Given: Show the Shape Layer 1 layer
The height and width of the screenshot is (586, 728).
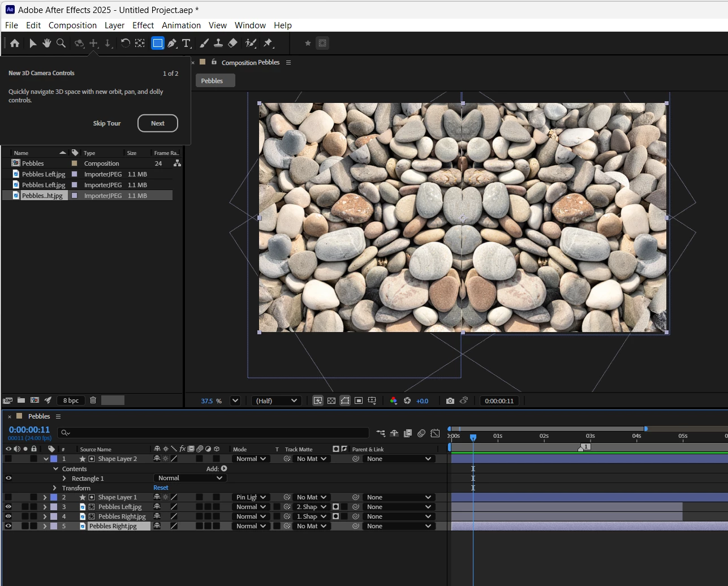Looking at the screenshot, I should [x=8, y=497].
